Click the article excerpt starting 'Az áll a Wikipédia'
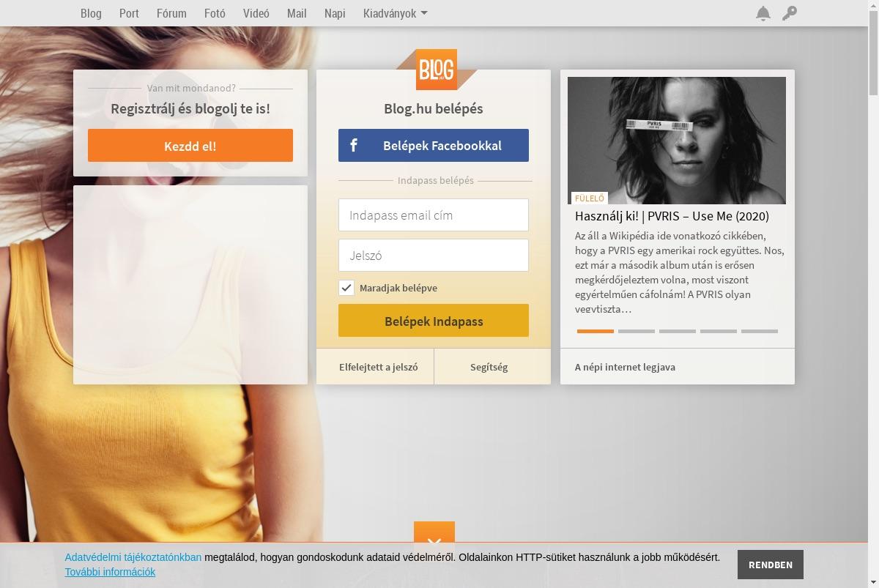Screen dimensions: 879x588 (680, 272)
